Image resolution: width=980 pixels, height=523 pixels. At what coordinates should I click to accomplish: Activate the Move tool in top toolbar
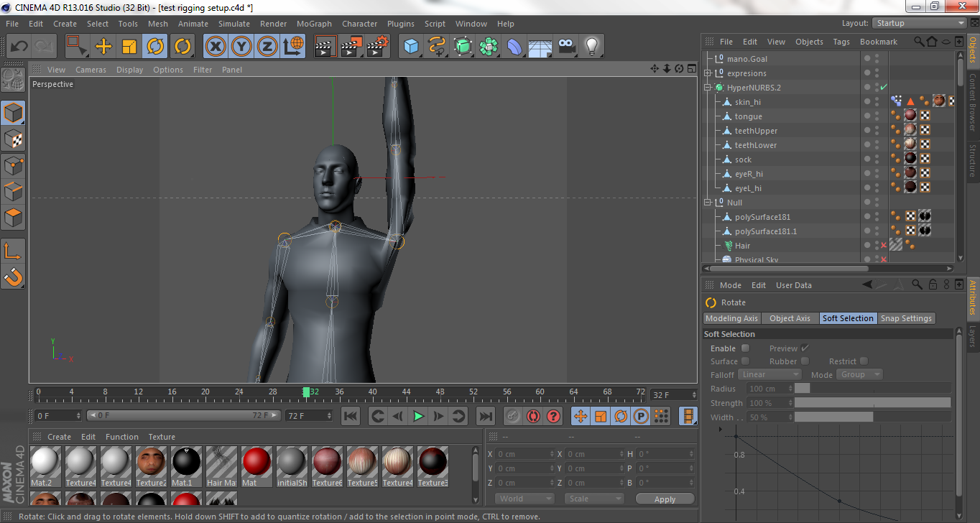coord(103,47)
